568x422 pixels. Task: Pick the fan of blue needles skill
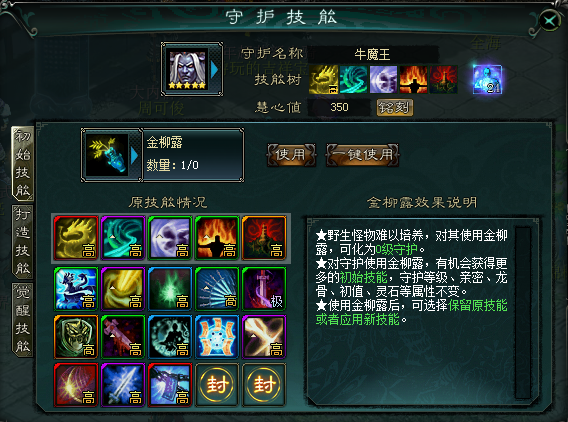pyautogui.click(x=217, y=289)
